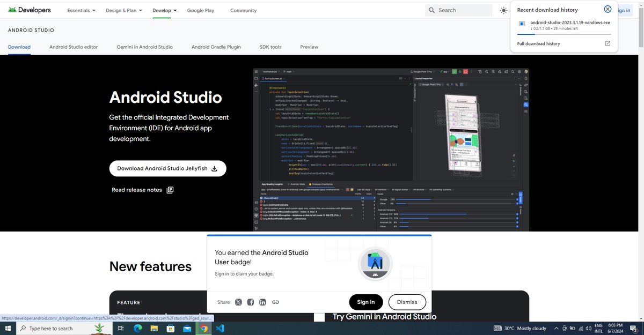Viewport: 644px width, 335px height.
Task: Click the Windows taskbar search box
Action: click(x=65, y=328)
